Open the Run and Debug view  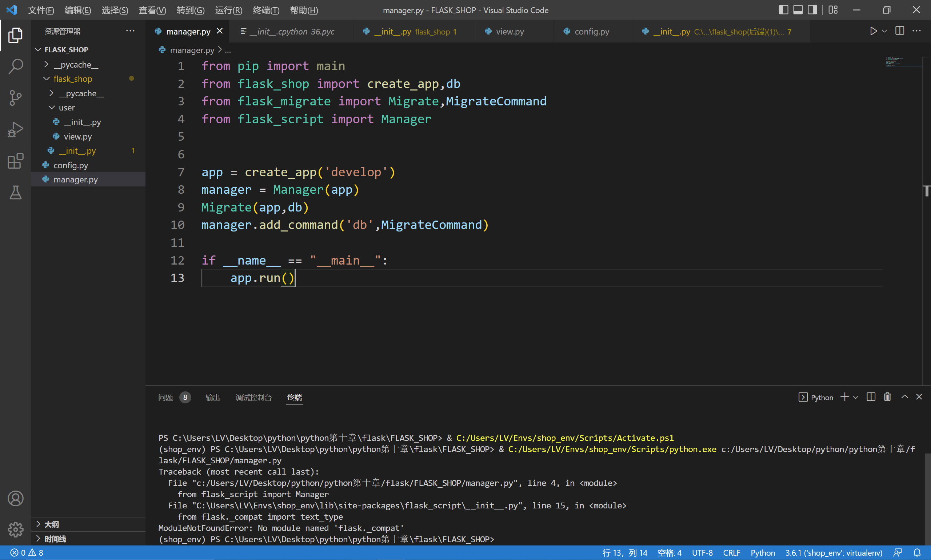click(x=16, y=129)
